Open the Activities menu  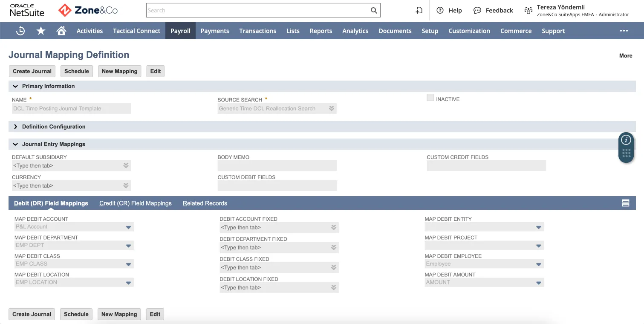click(x=90, y=31)
